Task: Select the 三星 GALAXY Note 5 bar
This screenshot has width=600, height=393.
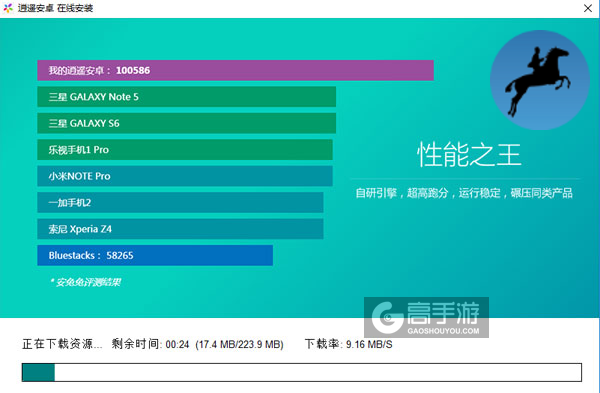Action: click(186, 96)
